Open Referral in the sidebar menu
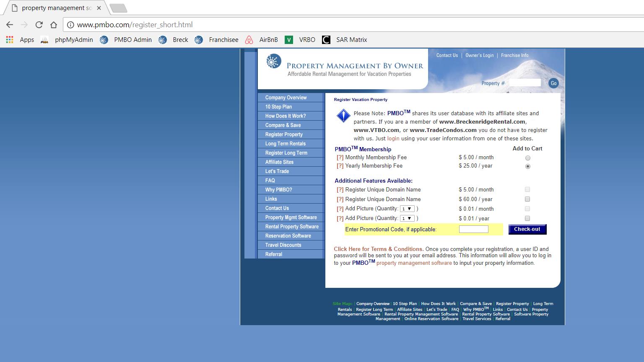Viewport: 644px width, 362px height. click(x=291, y=254)
